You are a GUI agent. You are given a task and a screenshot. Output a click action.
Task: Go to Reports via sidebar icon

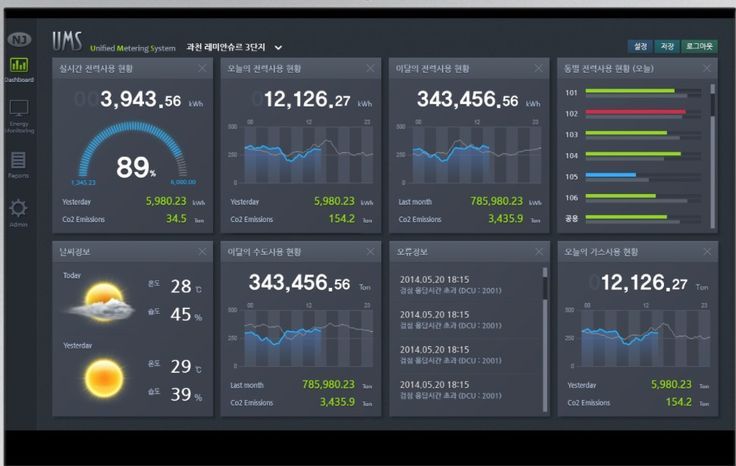click(18, 161)
